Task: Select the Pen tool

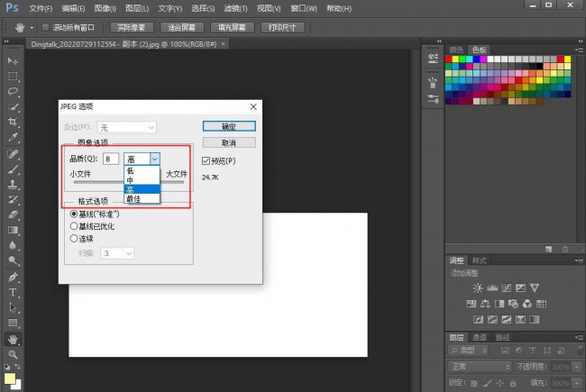Action: [13, 278]
